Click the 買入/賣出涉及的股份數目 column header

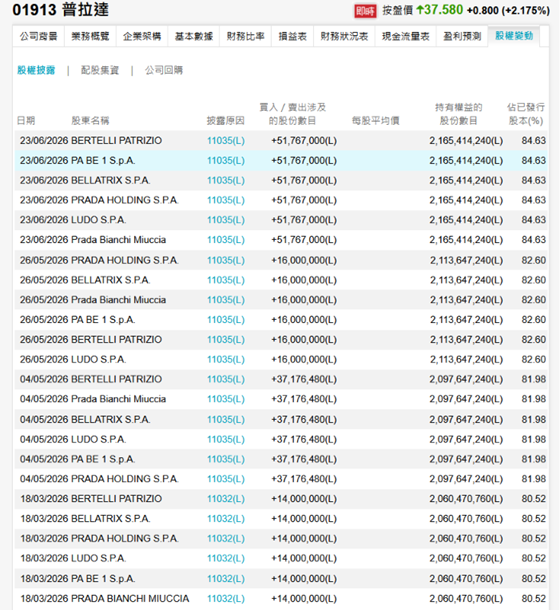293,114
